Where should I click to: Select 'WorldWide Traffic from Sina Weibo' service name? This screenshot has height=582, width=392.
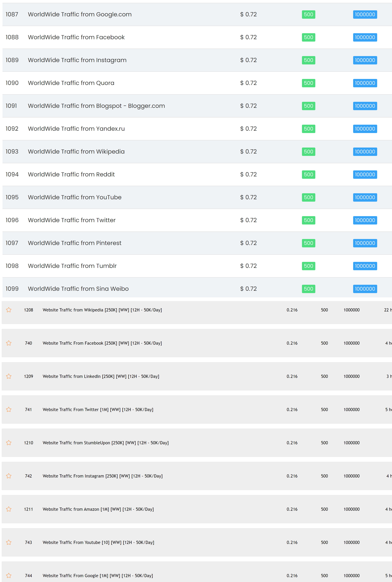[x=78, y=289]
